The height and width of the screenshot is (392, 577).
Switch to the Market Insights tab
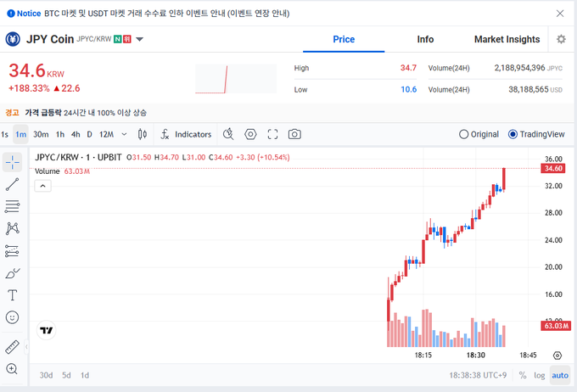tap(507, 39)
